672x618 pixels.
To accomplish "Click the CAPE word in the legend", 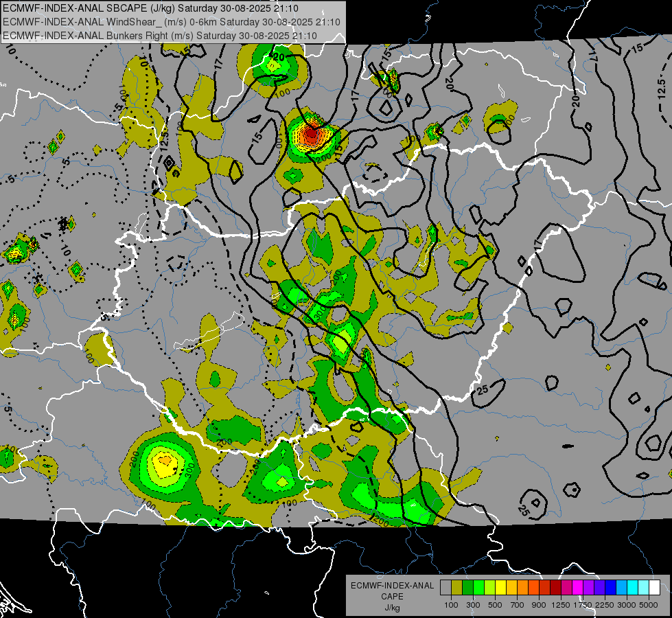I will click(x=392, y=597).
